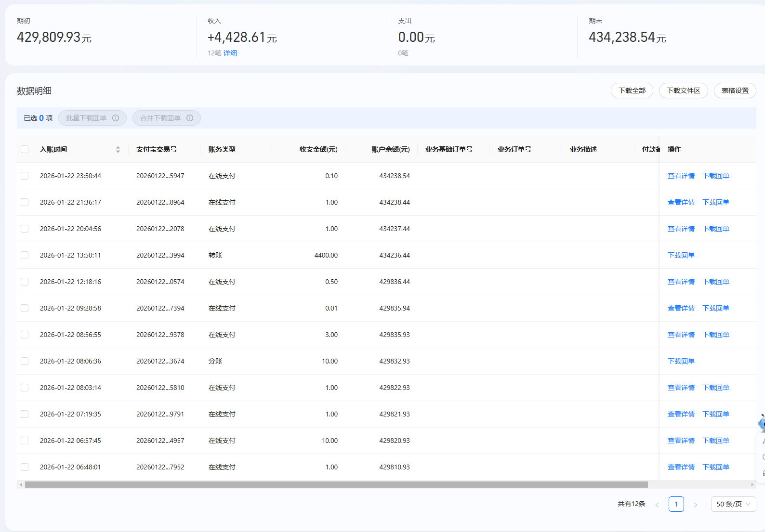Check the row for 2026-01-22 23:50:44
Viewport: 765px width, 532px height.
[x=25, y=176]
